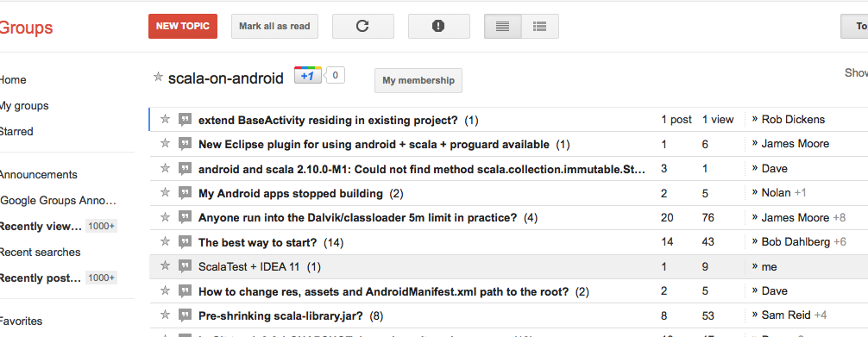Click the NEW TOPIC button
The image size is (868, 337).
[183, 26]
